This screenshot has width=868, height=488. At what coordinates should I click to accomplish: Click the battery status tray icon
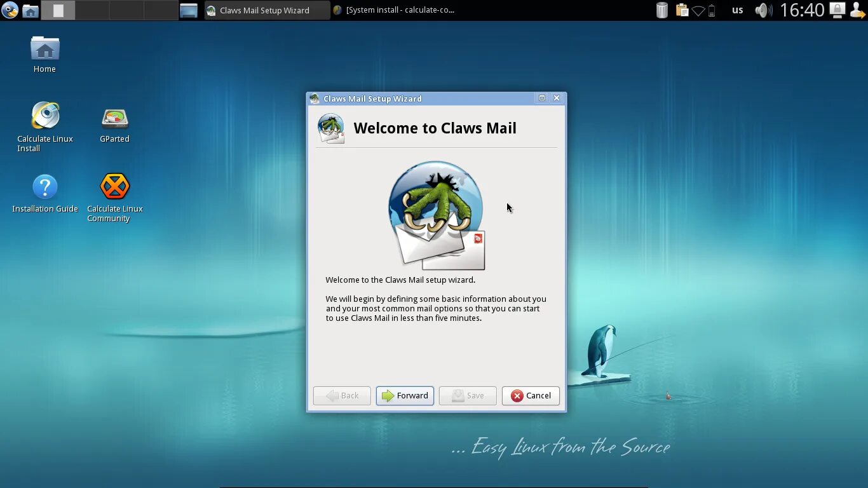click(x=712, y=11)
